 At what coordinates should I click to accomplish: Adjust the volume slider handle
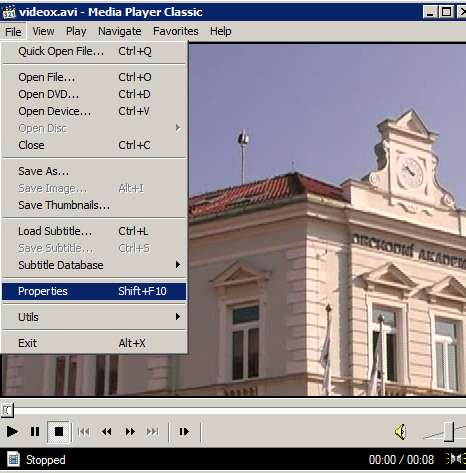click(x=449, y=432)
